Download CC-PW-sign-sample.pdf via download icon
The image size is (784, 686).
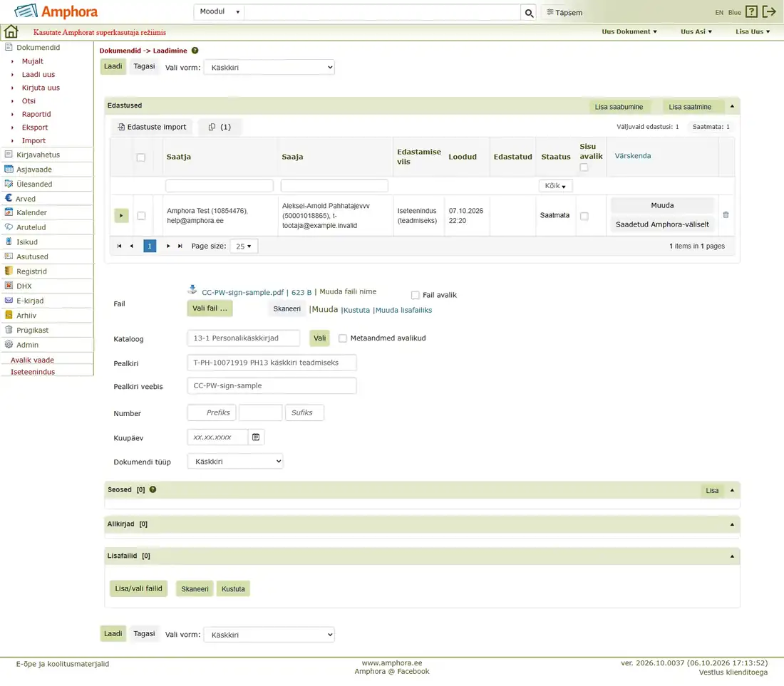pos(192,289)
